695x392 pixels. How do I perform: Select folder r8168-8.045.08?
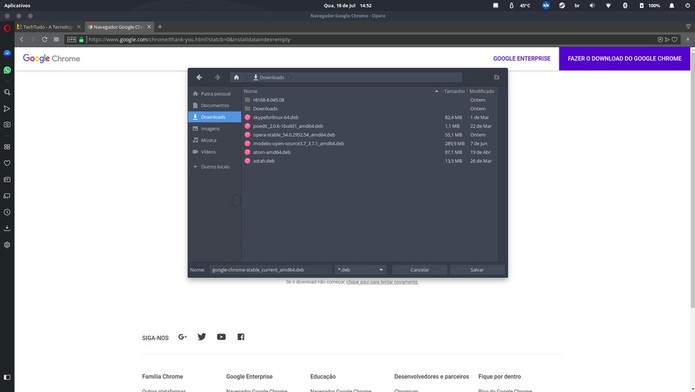(370, 100)
